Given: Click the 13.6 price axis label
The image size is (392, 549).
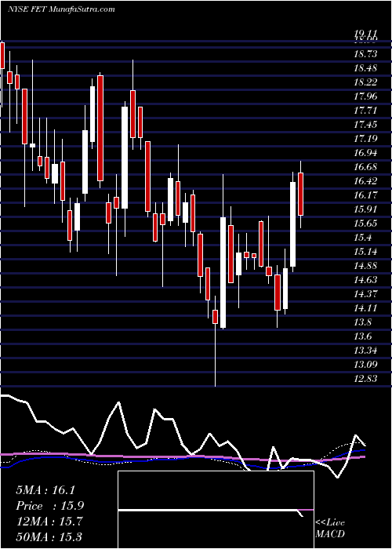Looking at the screenshot, I should pos(362,336).
